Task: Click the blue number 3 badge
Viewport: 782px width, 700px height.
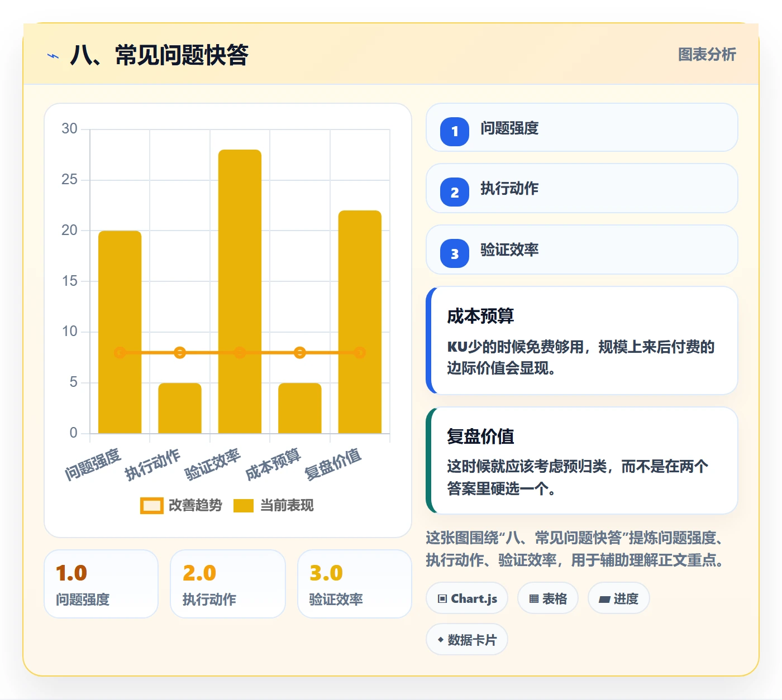Action: (455, 253)
